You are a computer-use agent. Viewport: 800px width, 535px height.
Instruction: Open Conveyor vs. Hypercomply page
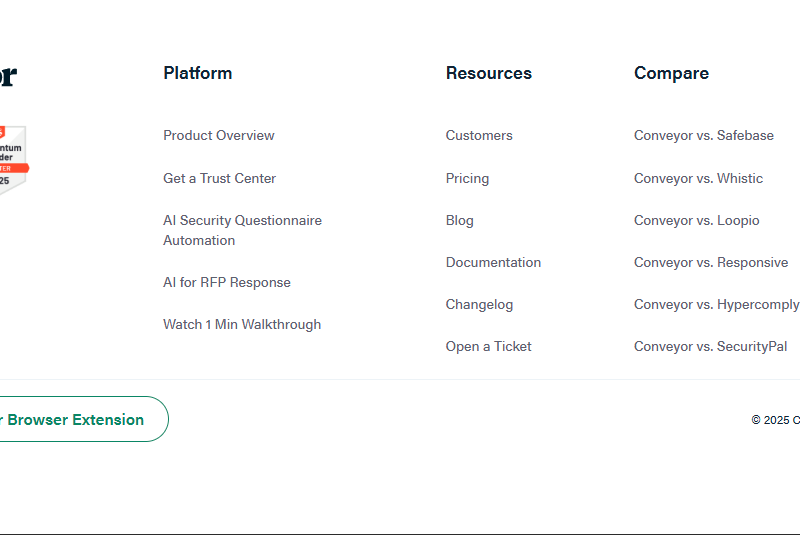[x=716, y=304]
